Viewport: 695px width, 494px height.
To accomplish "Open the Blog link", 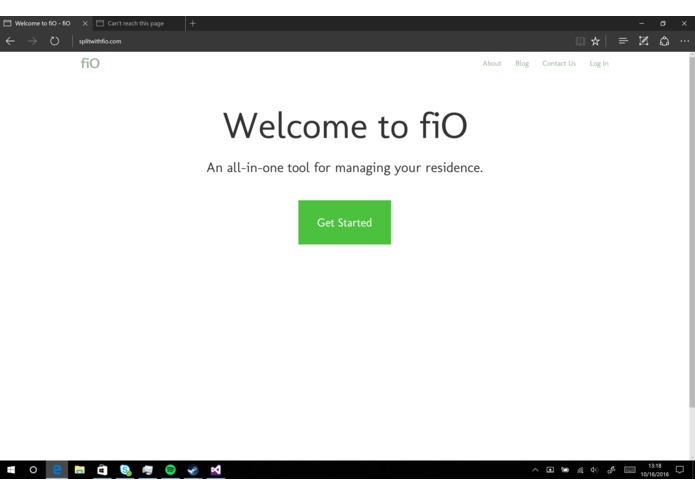I will coord(522,63).
